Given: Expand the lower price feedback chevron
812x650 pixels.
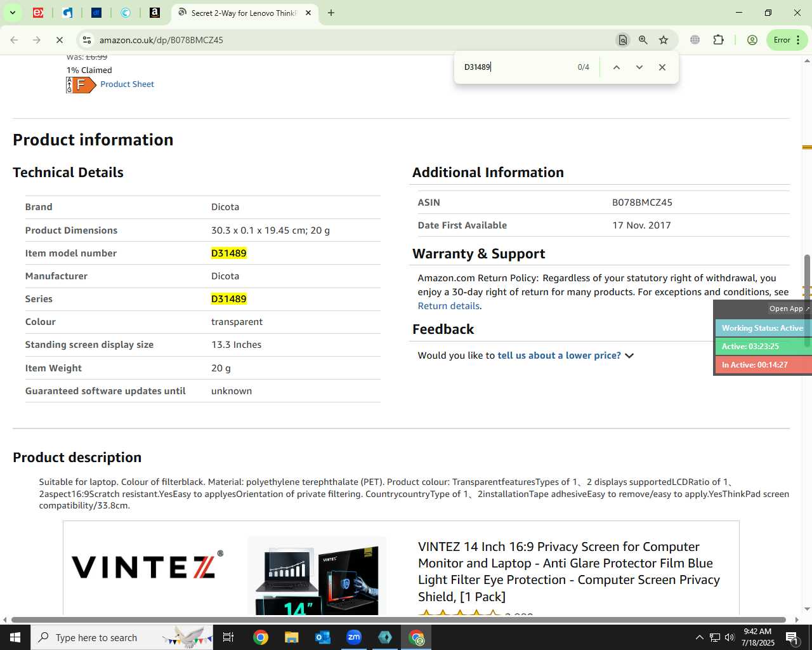Looking at the screenshot, I should [x=629, y=355].
